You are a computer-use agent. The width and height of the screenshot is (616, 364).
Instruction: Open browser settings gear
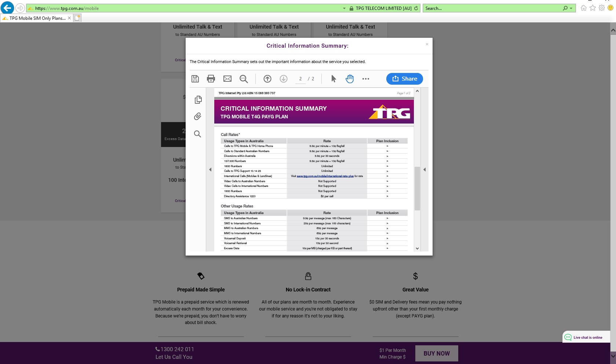602,8
